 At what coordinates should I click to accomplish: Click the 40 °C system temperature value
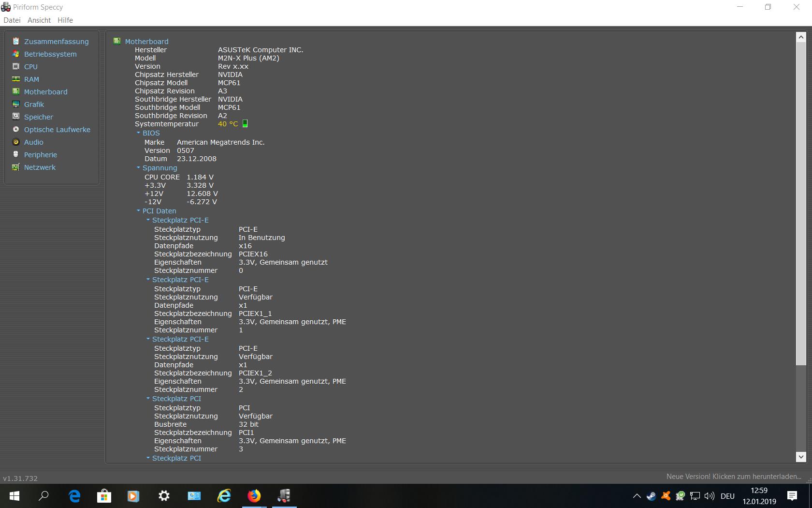(x=228, y=124)
